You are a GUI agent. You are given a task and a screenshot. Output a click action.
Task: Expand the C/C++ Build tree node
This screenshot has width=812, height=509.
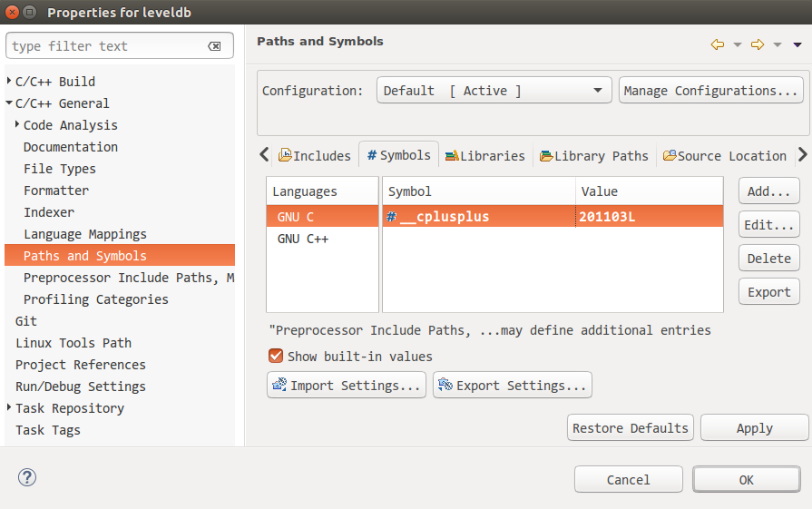(x=9, y=81)
